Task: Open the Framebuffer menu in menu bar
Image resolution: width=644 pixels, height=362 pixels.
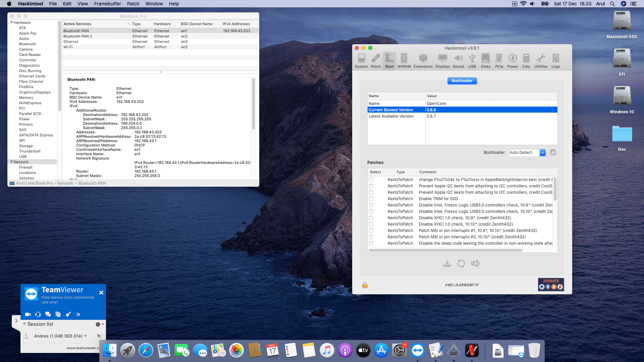Action: [x=107, y=4]
